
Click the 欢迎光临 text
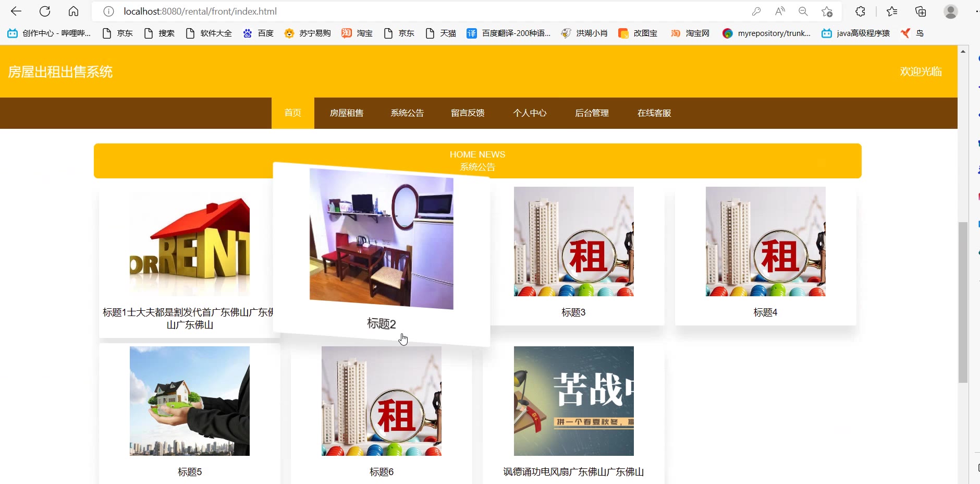[x=921, y=71]
